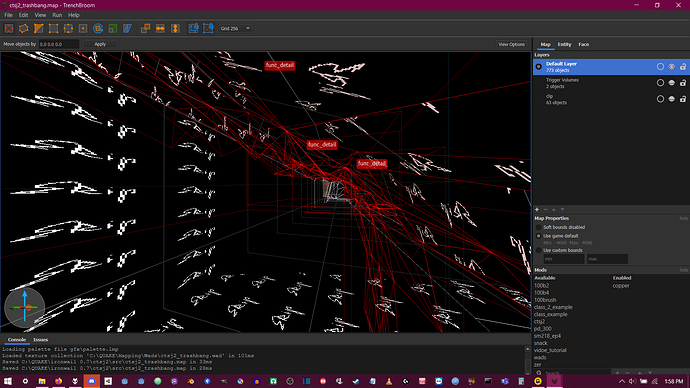Open the View menu
The width and height of the screenshot is (690, 388).
[40, 15]
